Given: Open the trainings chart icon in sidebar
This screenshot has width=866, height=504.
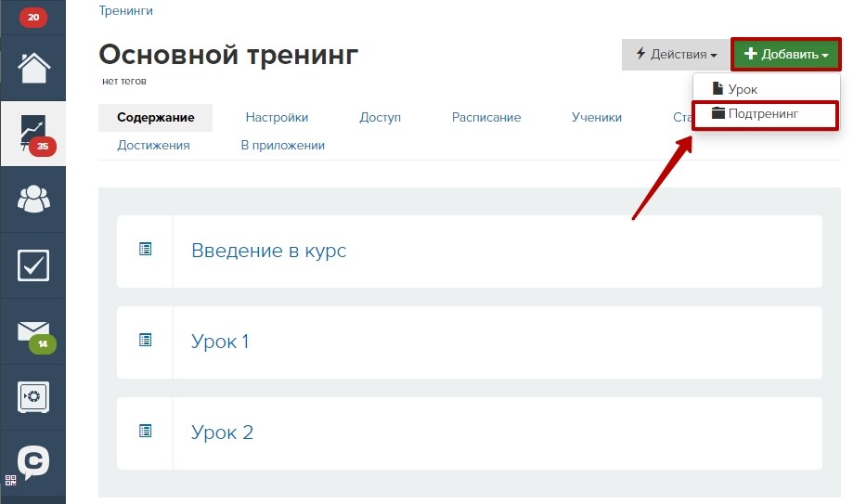Looking at the screenshot, I should pyautogui.click(x=33, y=133).
